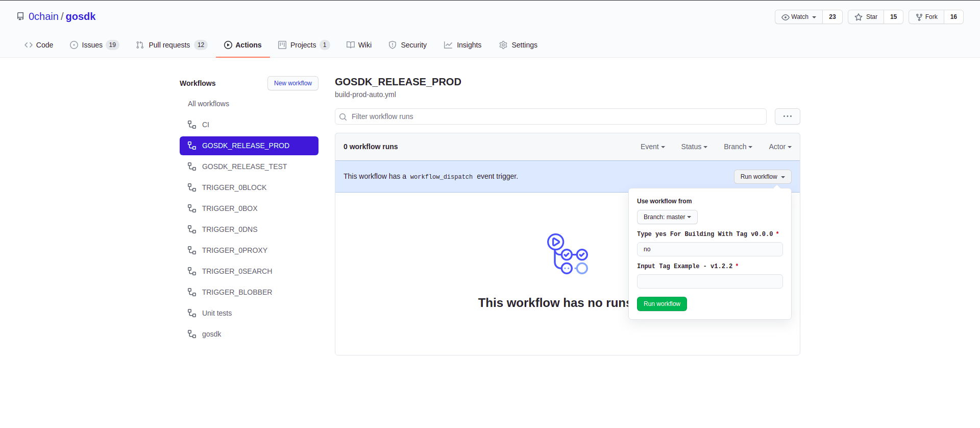
Task: Switch to the Issues tab
Action: [94, 45]
